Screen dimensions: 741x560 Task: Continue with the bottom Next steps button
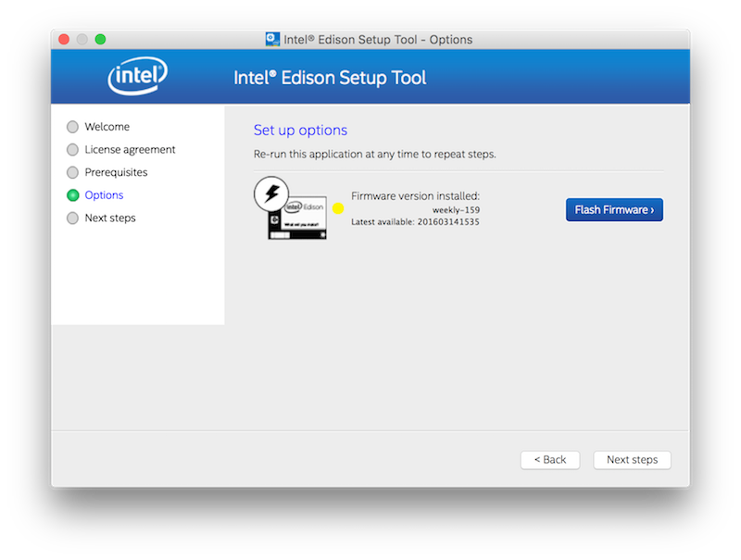point(632,460)
